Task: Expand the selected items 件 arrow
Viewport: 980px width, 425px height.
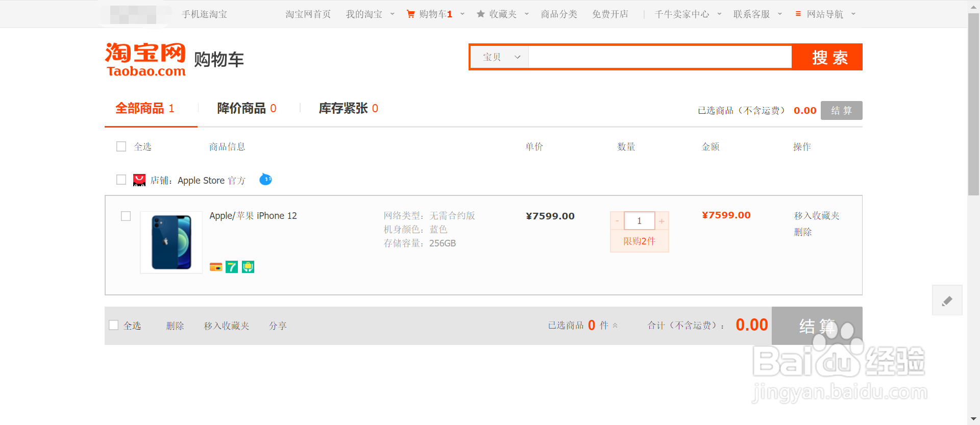Action: point(615,326)
